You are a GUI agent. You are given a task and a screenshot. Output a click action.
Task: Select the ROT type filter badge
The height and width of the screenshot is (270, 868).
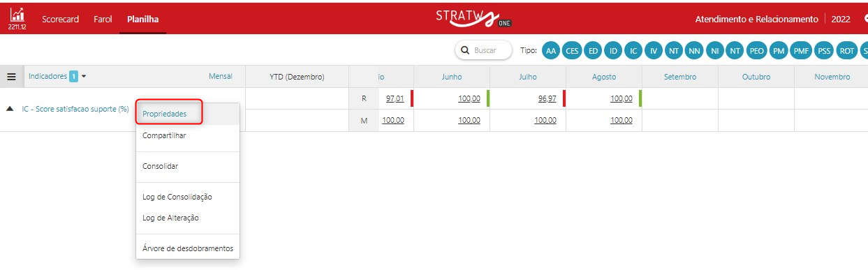pyautogui.click(x=847, y=51)
